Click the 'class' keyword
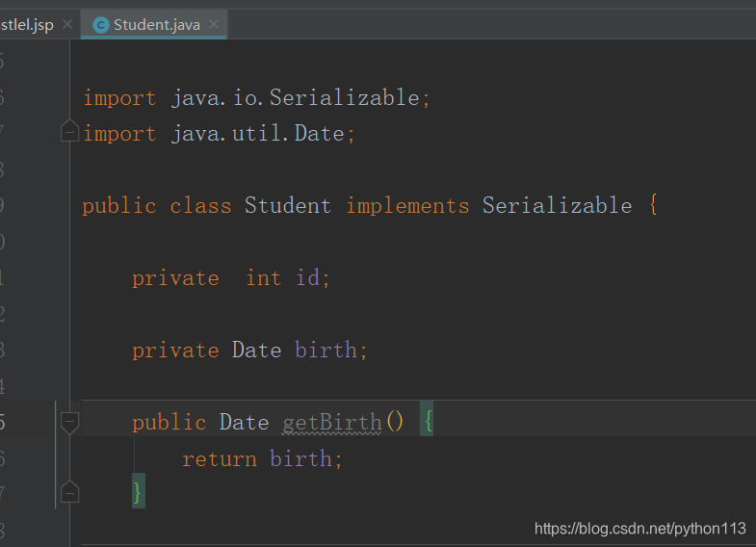This screenshot has height=547, width=756. (200, 206)
